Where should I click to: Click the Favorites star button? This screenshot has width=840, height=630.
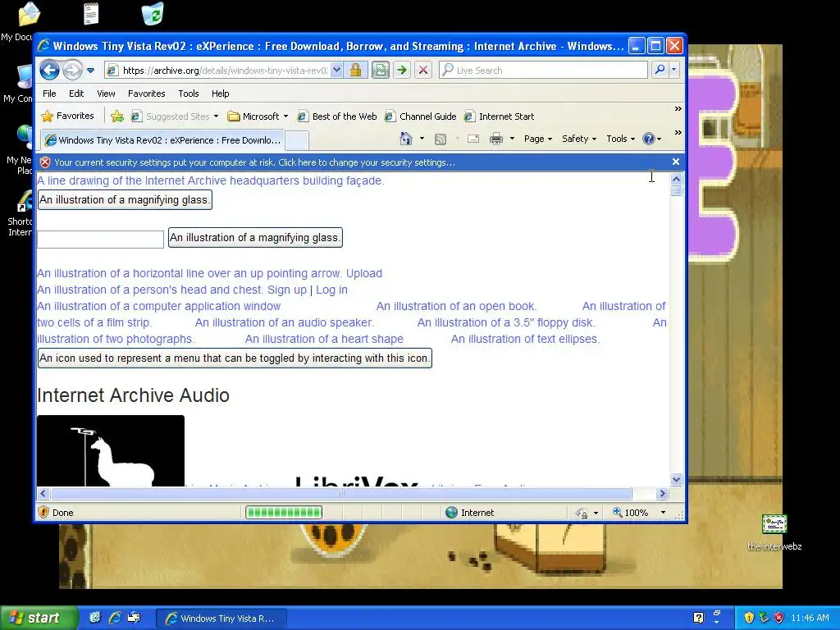pyautogui.click(x=67, y=116)
